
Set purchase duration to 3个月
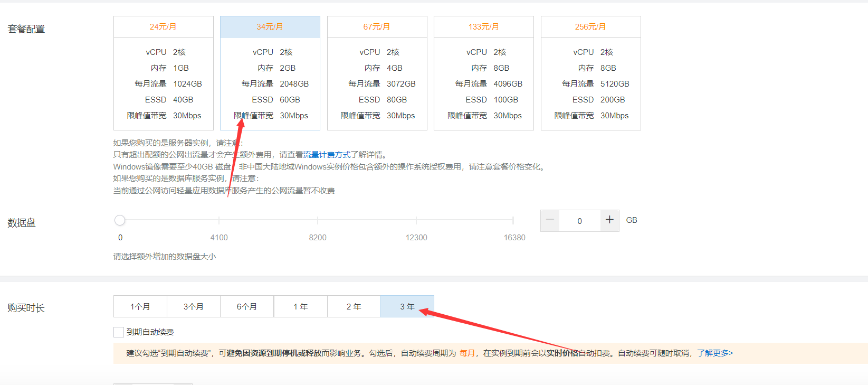[x=194, y=306]
